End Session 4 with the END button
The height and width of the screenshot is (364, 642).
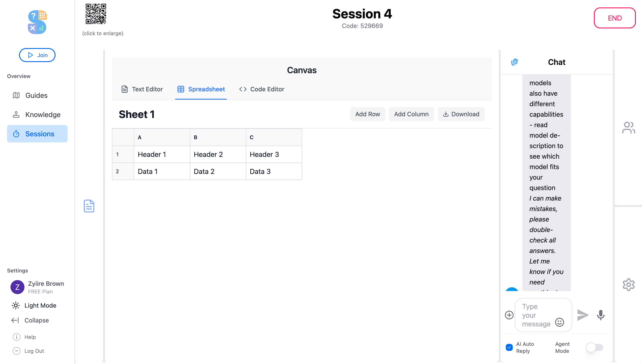[x=615, y=18]
